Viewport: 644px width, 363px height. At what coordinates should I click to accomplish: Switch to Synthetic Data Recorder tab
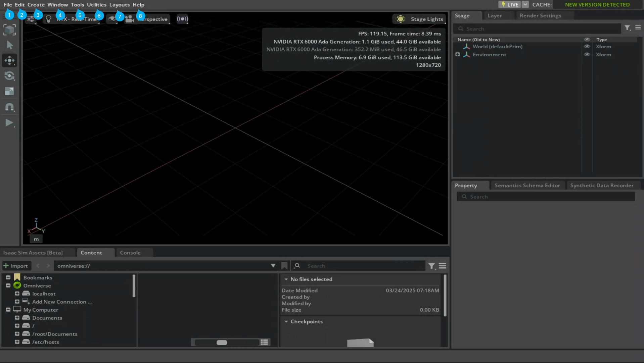[x=602, y=186]
